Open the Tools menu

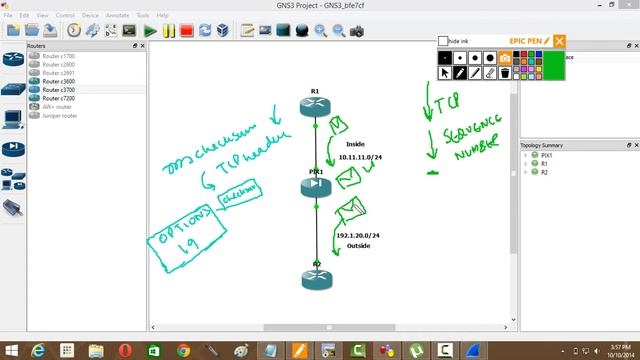coord(142,15)
